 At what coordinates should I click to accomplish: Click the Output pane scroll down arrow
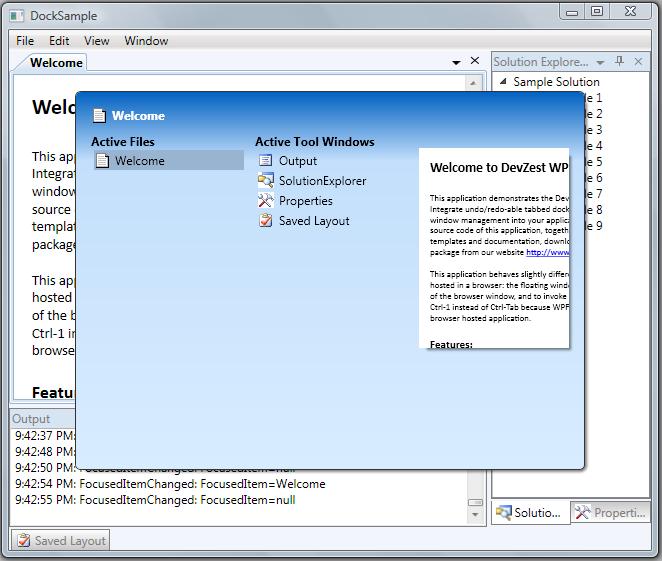pos(475,514)
